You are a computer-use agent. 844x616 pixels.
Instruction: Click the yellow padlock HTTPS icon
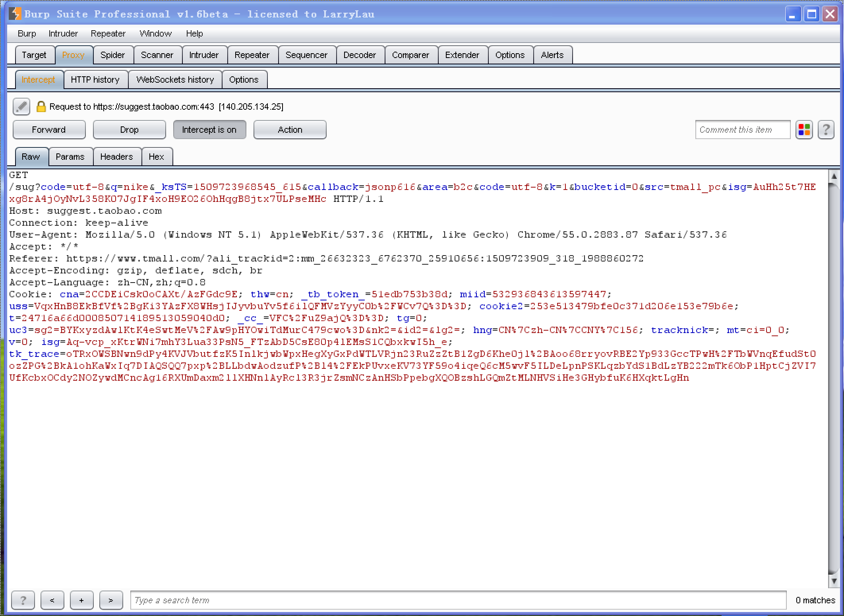coord(41,107)
